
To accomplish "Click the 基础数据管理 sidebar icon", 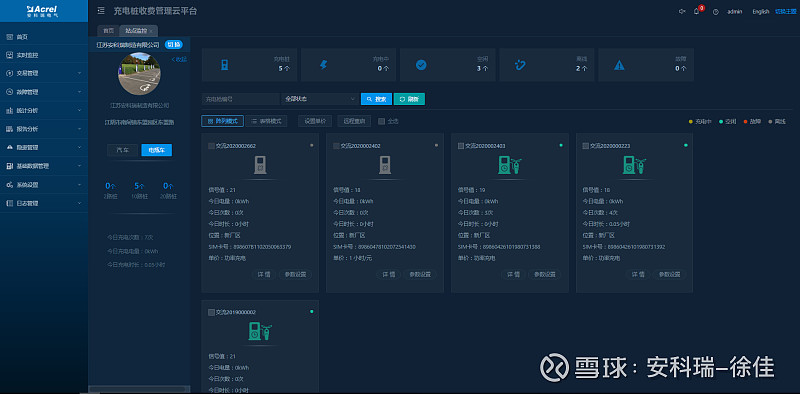I will click(x=10, y=166).
